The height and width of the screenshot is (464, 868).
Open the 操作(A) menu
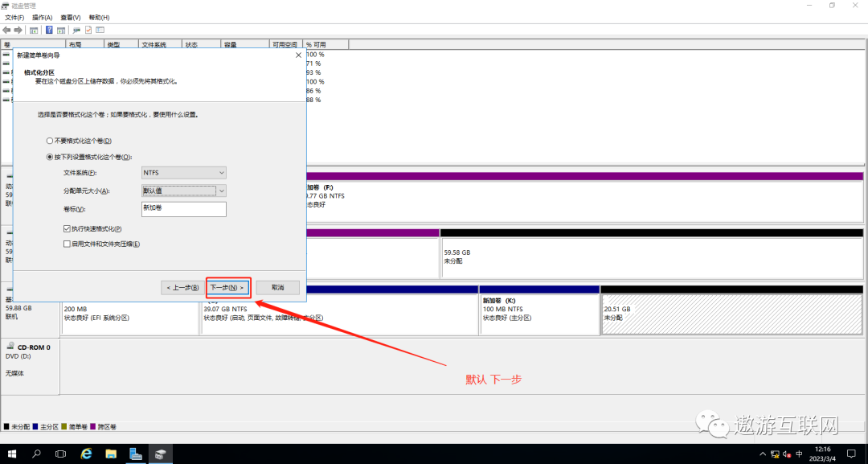(x=42, y=18)
